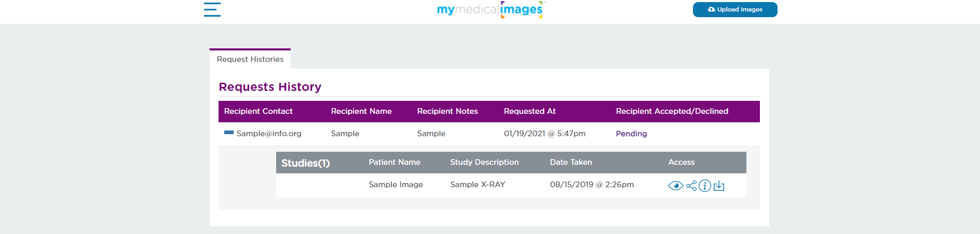Viewport: 980px width, 234px height.
Task: Select the Studies(1) header
Action: pos(306,163)
